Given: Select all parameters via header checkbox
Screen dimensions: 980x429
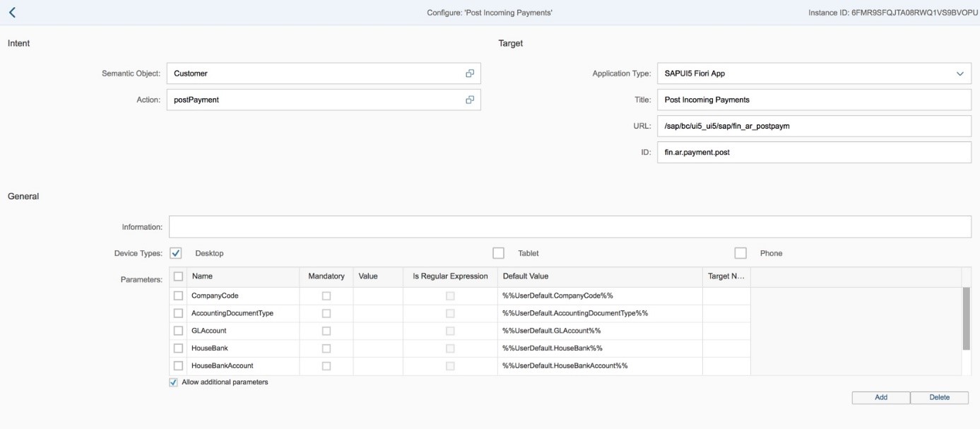Looking at the screenshot, I should click(x=179, y=276).
